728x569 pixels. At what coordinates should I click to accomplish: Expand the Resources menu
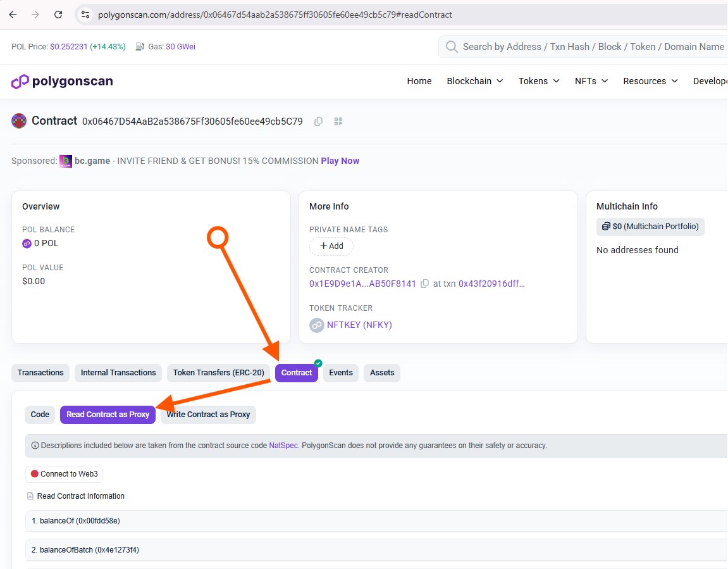tap(650, 81)
